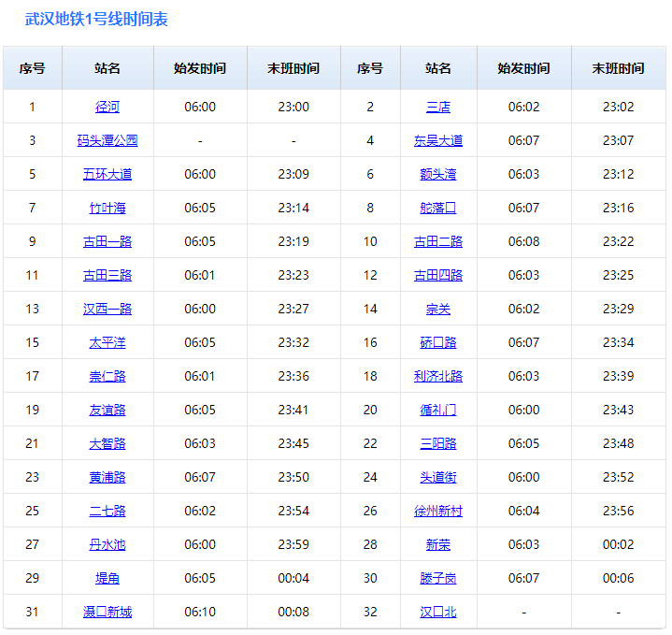Open the 竹叶海 station link
This screenshot has width=672, height=635.
pyautogui.click(x=107, y=208)
